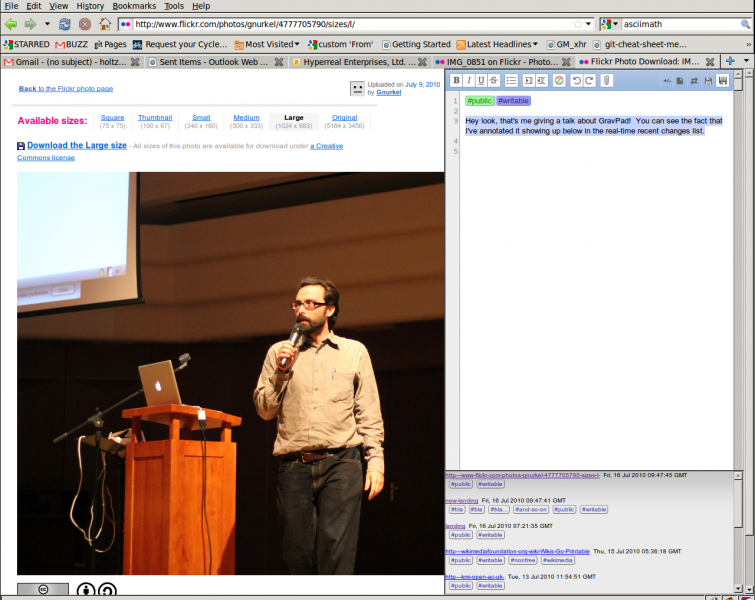The width and height of the screenshot is (755, 600).
Task: Go to the browser home page
Action: 105,24
